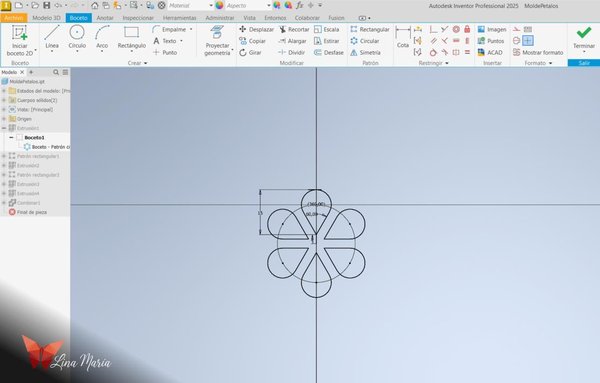600x383 pixels.
Task: Choose the Arco tool
Action: pos(102,37)
